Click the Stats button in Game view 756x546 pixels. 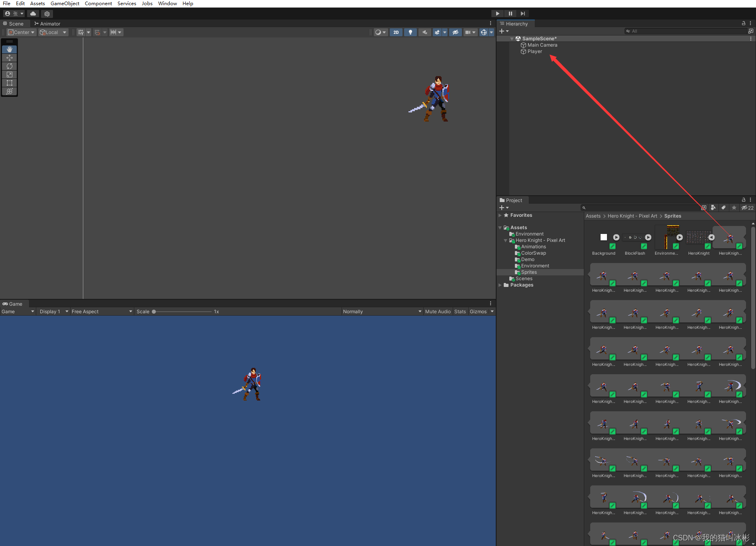(x=460, y=312)
